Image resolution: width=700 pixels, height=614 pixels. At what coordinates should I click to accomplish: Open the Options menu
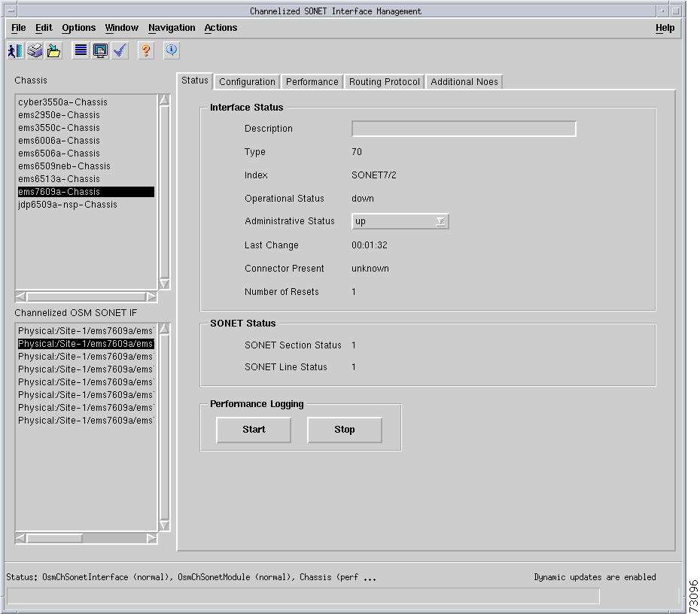78,28
